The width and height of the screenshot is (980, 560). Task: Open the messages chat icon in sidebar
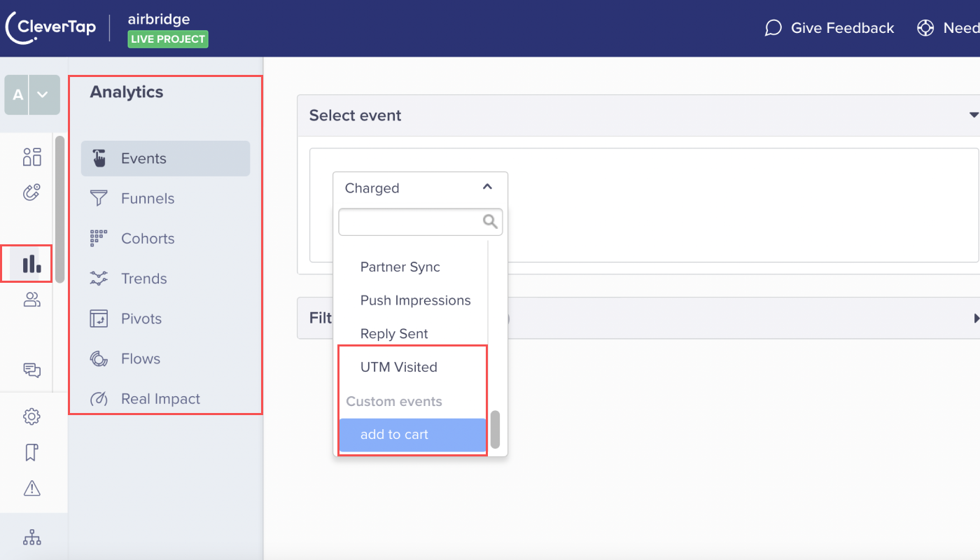point(32,370)
